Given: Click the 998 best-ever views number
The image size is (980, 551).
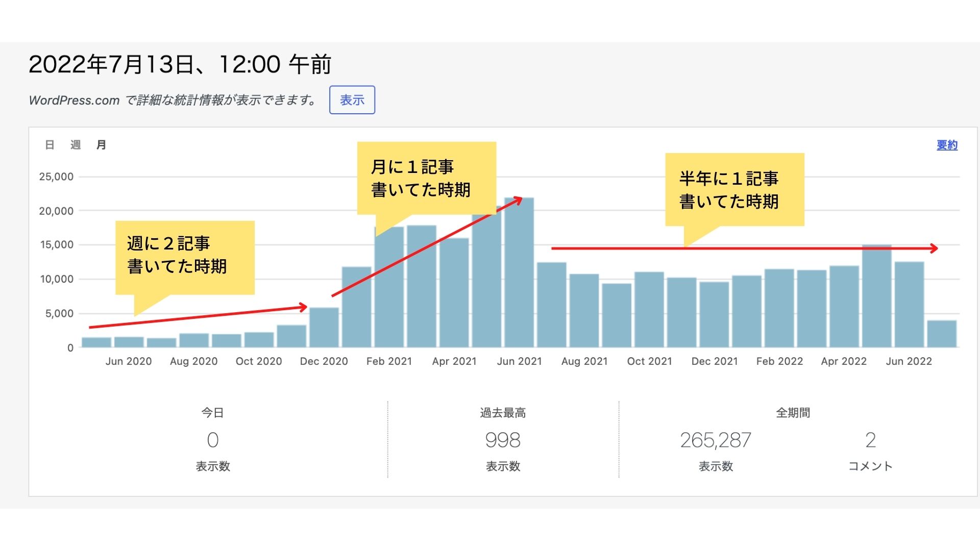Looking at the screenshot, I should click(x=503, y=440).
